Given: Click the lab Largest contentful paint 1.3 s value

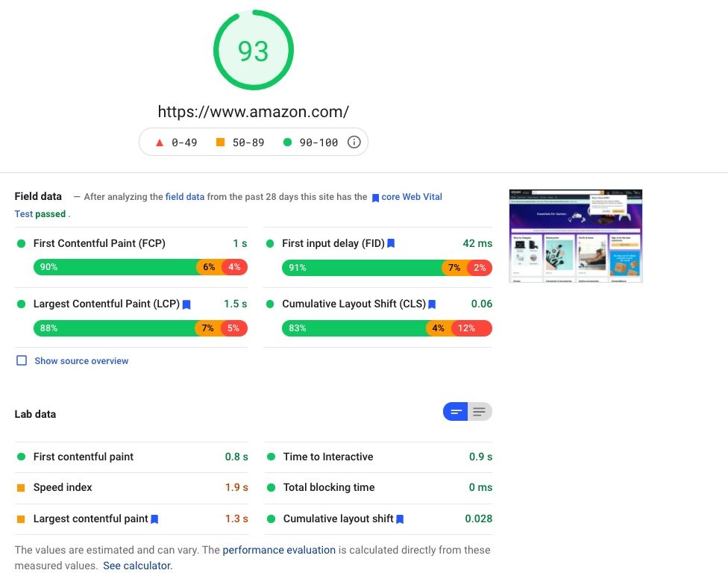Looking at the screenshot, I should (x=236, y=519).
